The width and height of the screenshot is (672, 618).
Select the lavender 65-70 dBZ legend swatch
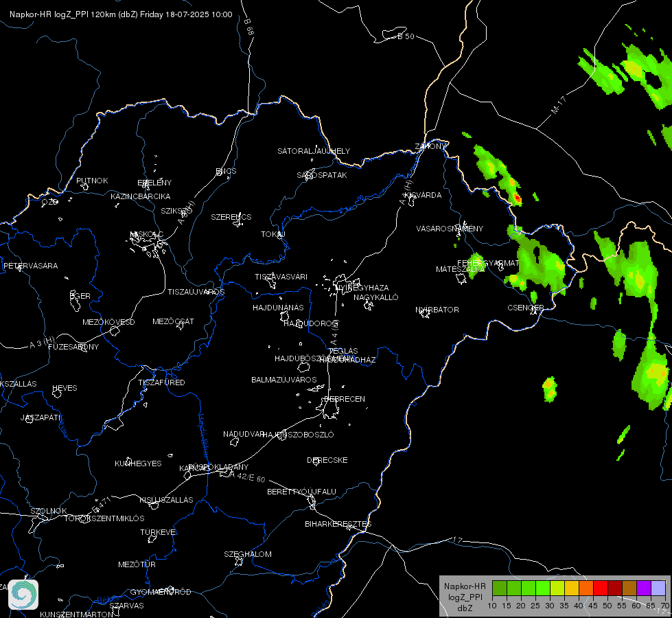click(658, 588)
